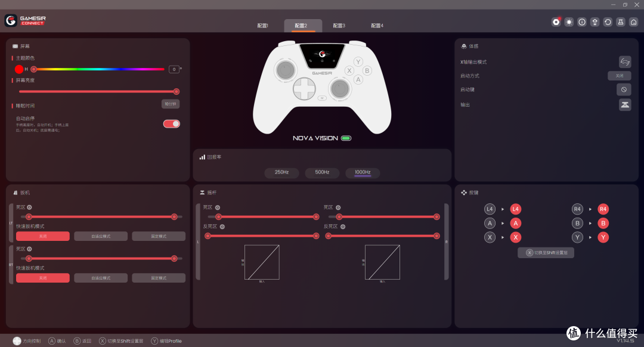Click the 屏幕亮度 brightness slider handle
This screenshot has height=347, width=644.
(x=176, y=92)
